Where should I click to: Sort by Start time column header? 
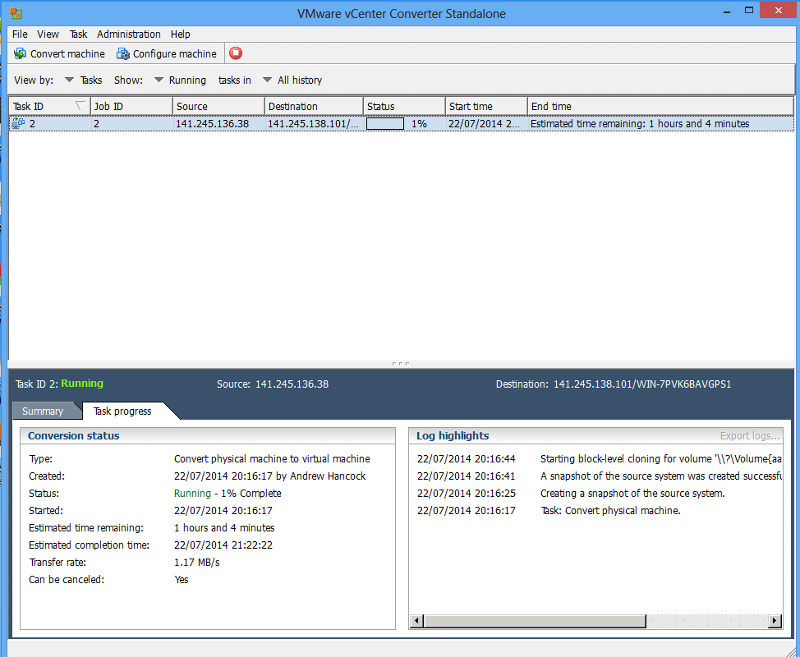(486, 106)
